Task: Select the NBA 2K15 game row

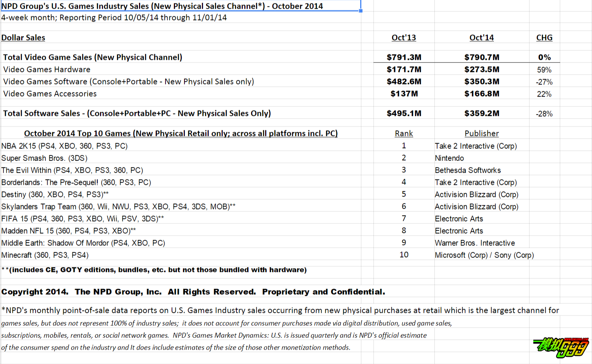Action: click(x=64, y=146)
